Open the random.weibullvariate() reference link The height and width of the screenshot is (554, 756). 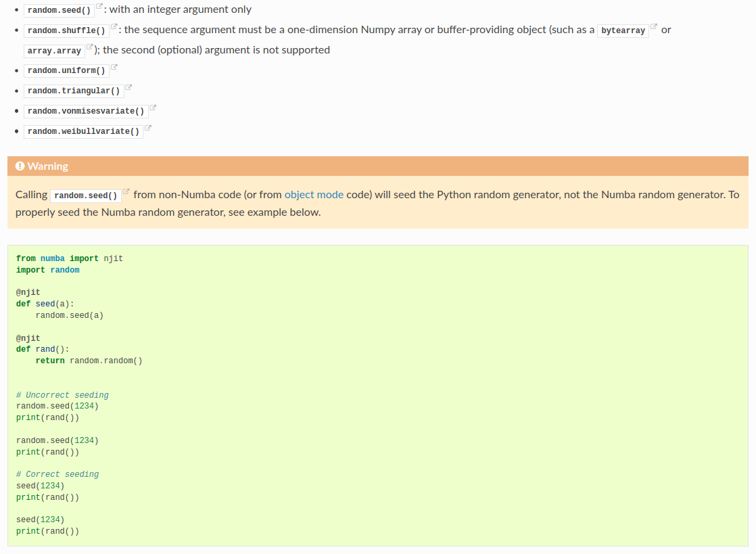(x=83, y=131)
